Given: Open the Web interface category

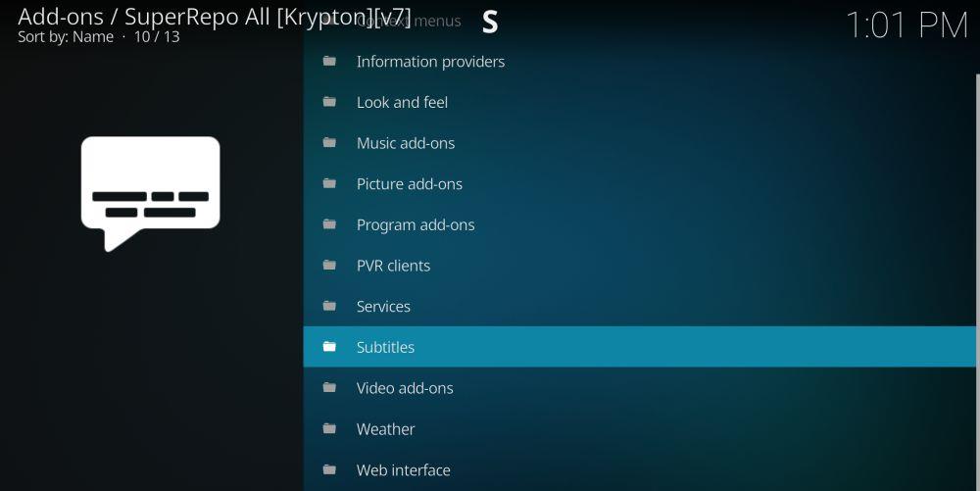Looking at the screenshot, I should click(639, 469).
